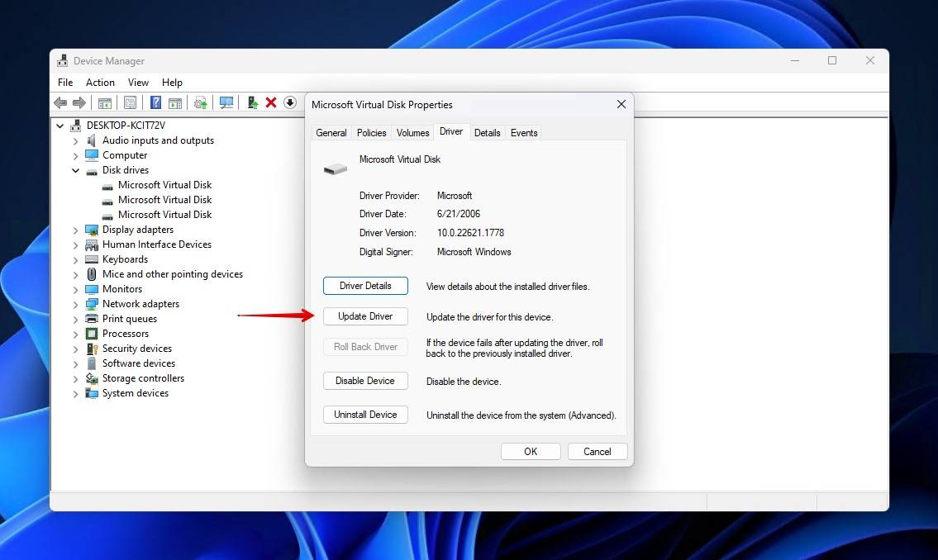Open the View menu

tap(138, 83)
